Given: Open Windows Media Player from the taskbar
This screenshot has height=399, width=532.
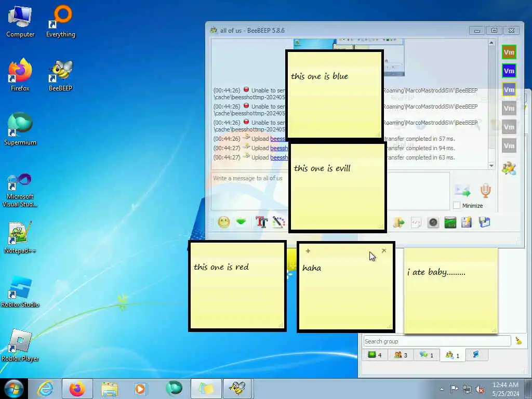Looking at the screenshot, I should point(140,389).
